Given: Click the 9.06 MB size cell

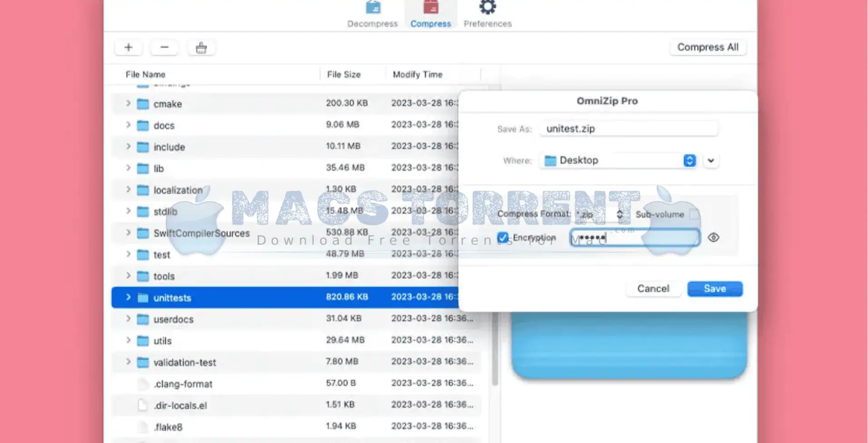Looking at the screenshot, I should [x=342, y=124].
